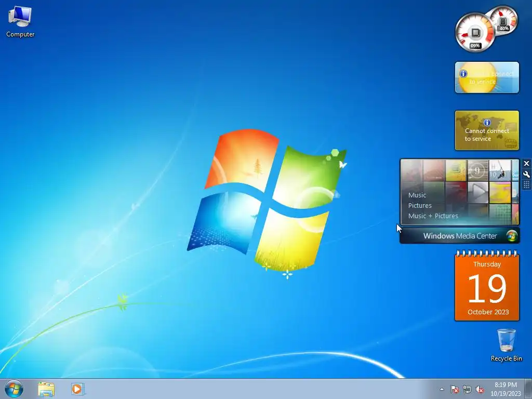
Task: Open the Media Center gadget options wrench
Action: point(526,175)
